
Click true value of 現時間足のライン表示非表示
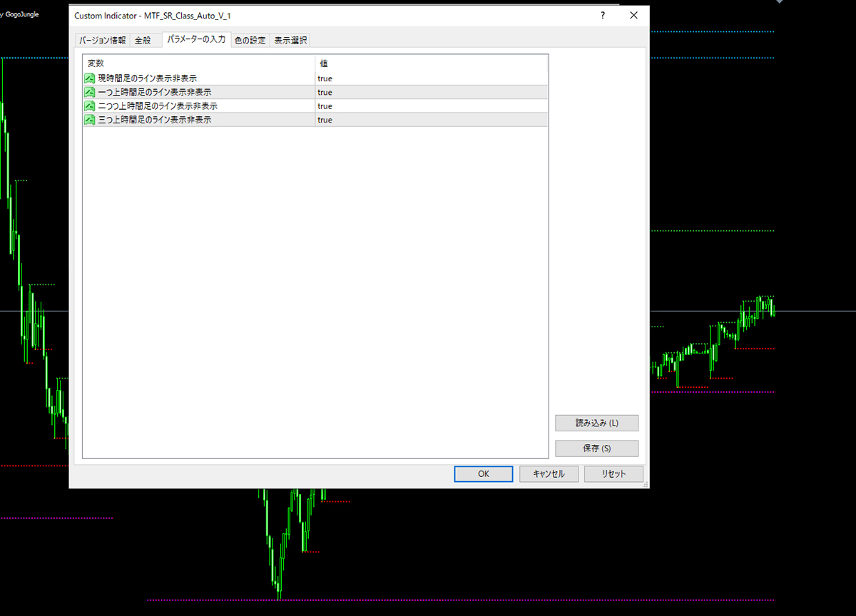tap(325, 78)
